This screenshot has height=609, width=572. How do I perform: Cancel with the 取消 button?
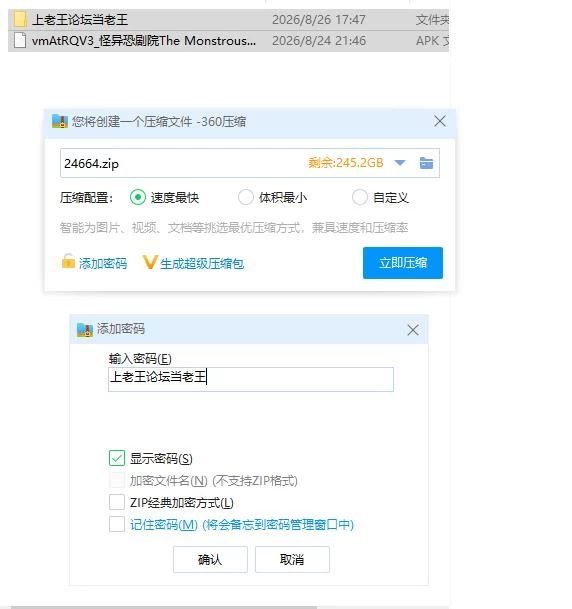(292, 559)
